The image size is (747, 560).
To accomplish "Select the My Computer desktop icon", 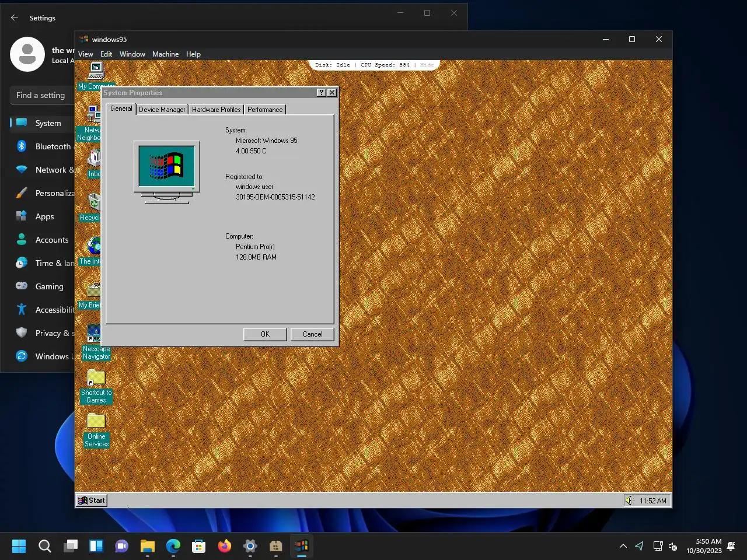I will [x=95, y=76].
